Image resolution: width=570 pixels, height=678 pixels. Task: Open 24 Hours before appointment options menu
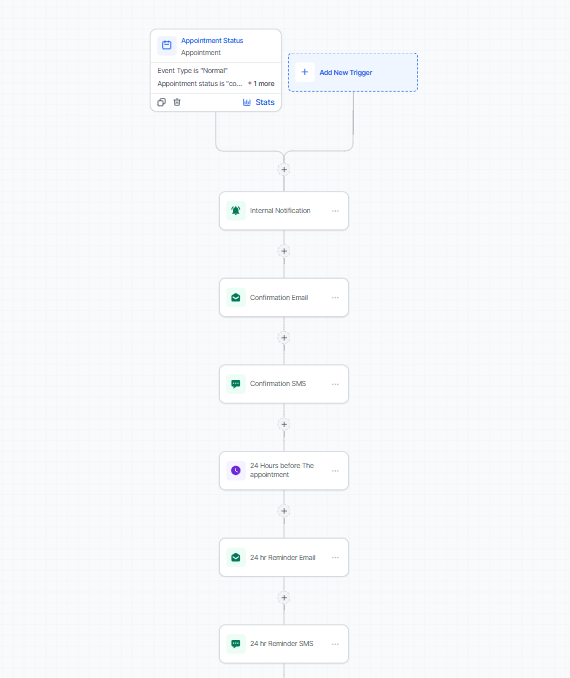pos(335,470)
